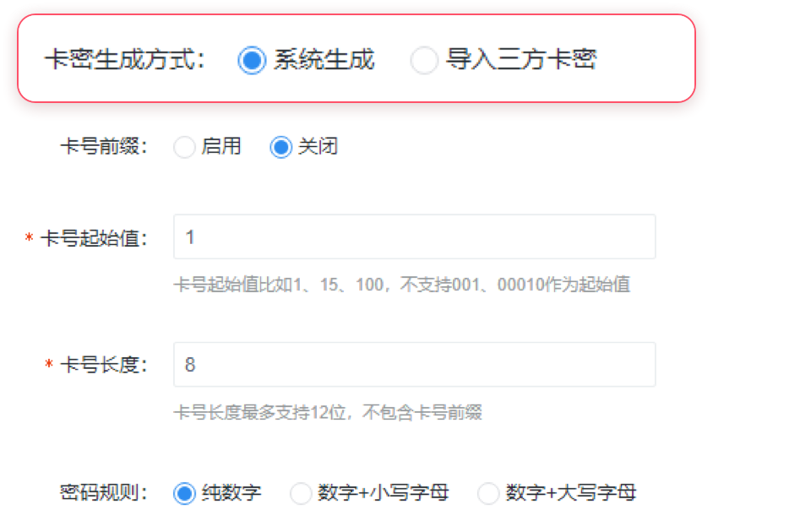Click the 卡密生成方式 label
The image size is (811, 532).
point(125,59)
